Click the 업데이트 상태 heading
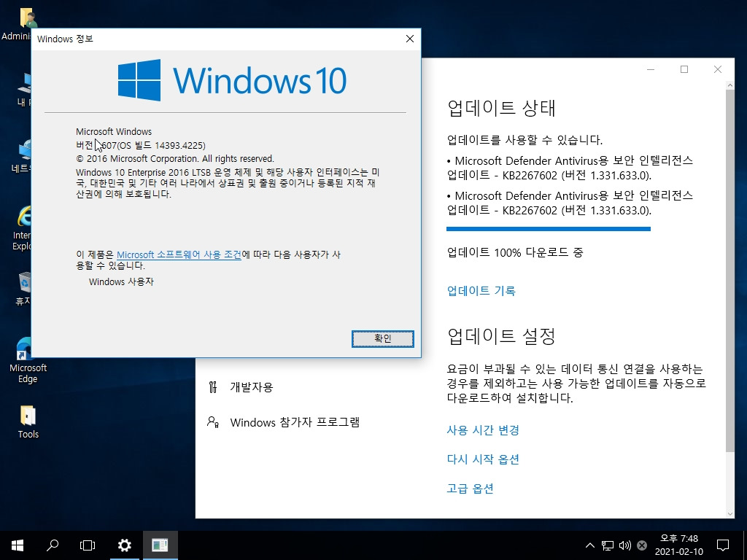This screenshot has width=747, height=560. click(x=502, y=108)
